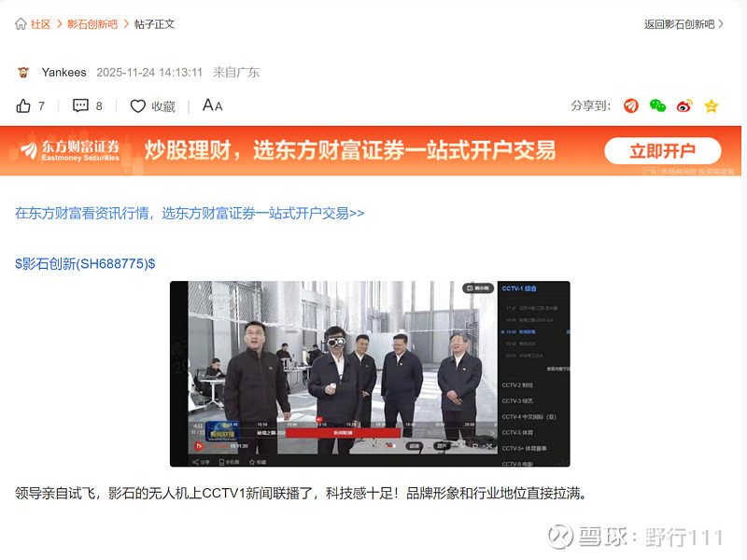Open Yankees user avatar
Image resolution: width=747 pixels, height=560 pixels.
pos(23,73)
